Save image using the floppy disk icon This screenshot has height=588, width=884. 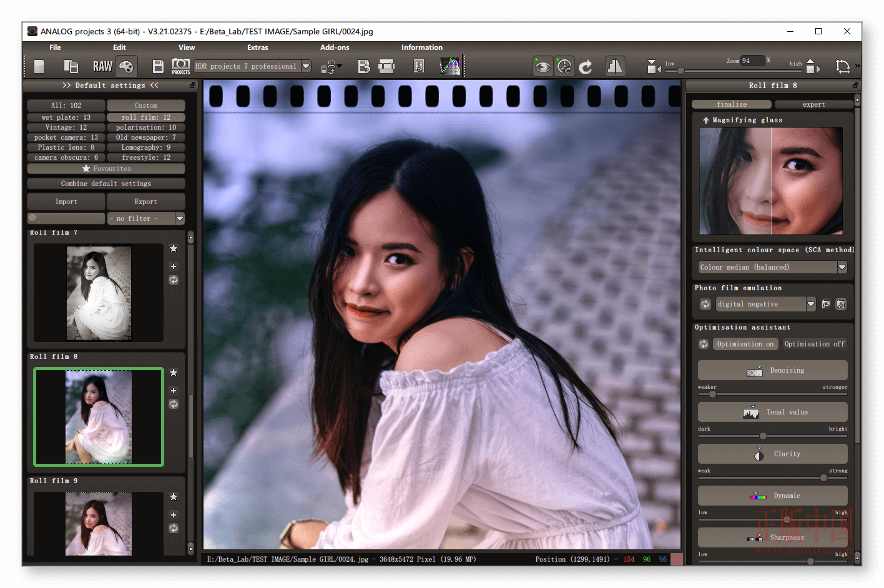(158, 66)
